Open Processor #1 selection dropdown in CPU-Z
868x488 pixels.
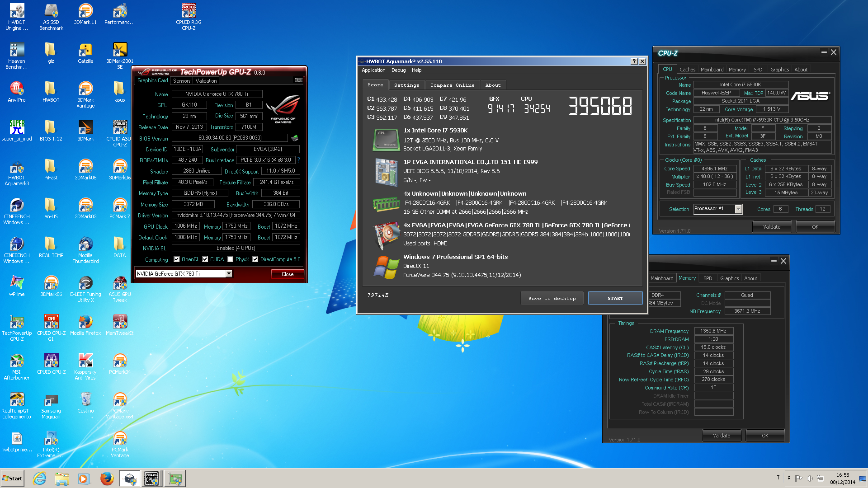click(x=738, y=209)
